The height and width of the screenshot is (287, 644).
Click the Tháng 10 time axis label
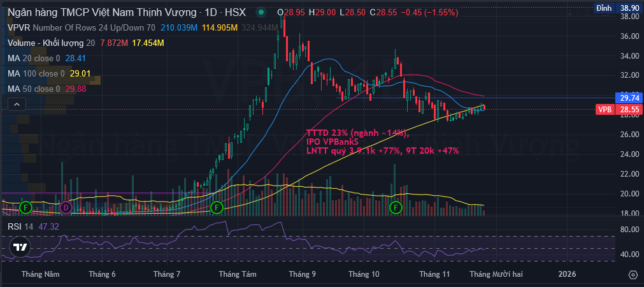point(364,274)
